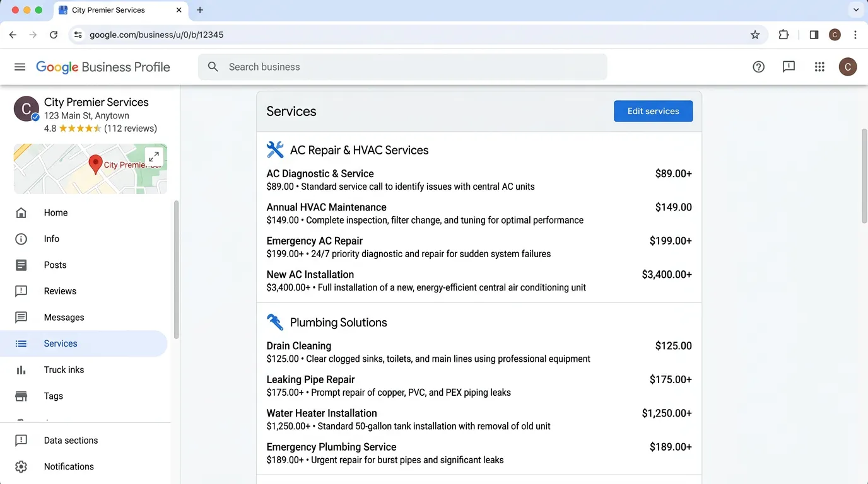Click the red map location pin
This screenshot has height=484, width=868.
[x=95, y=164]
